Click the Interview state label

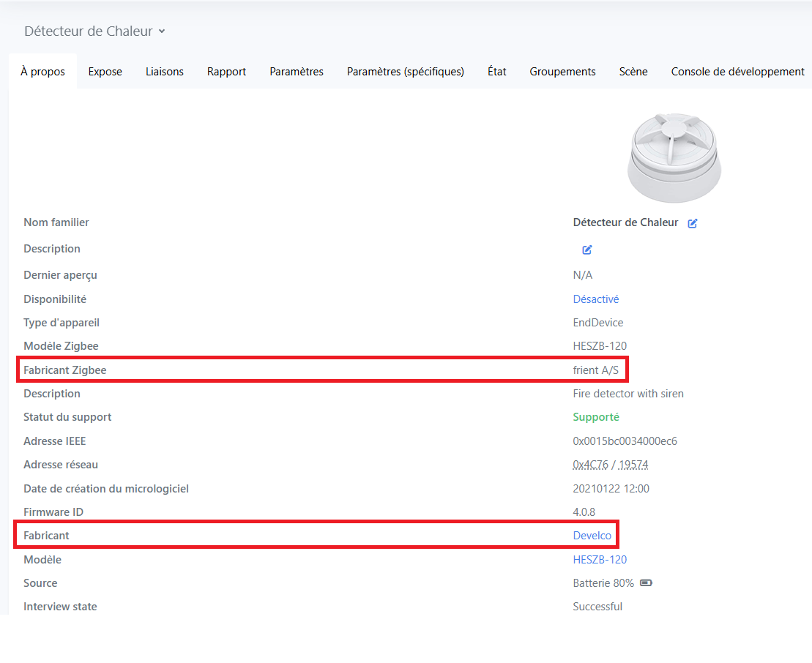point(60,607)
